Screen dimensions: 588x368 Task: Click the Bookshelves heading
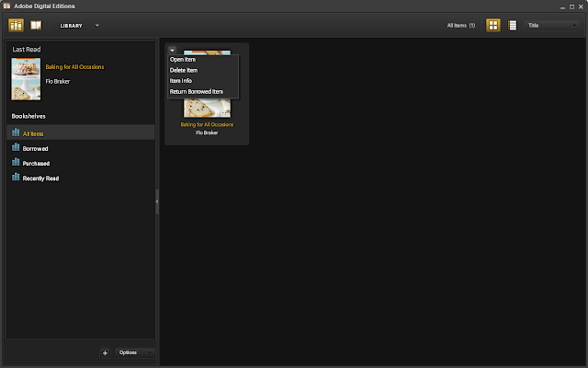pyautogui.click(x=28, y=116)
